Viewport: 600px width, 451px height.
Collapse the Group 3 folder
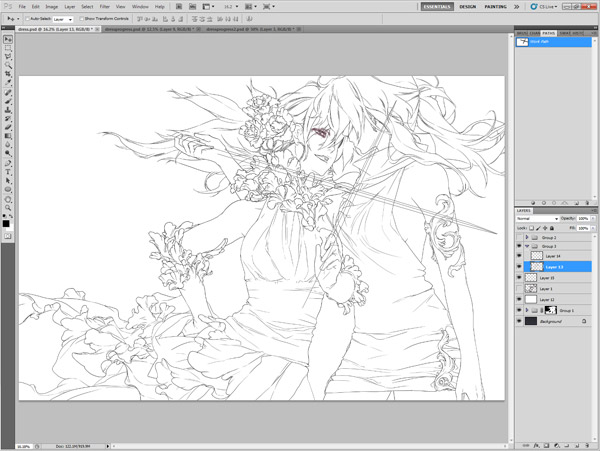527,246
